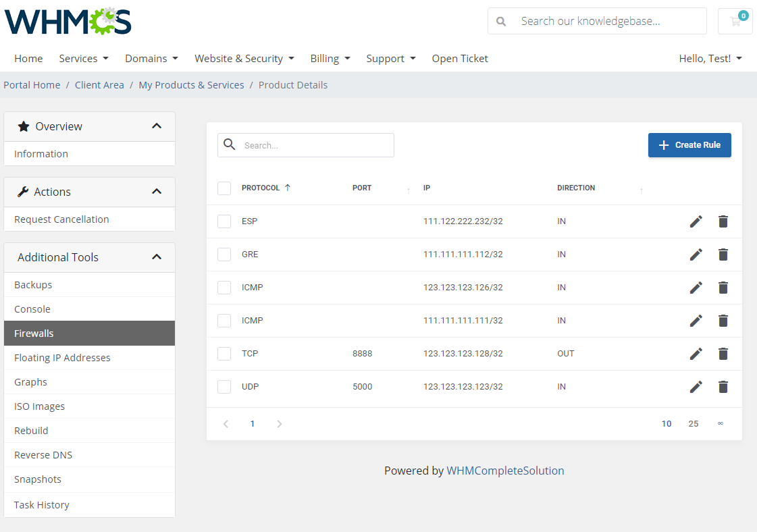Open the Hello, Test! account dropdown
This screenshot has height=532, width=757.
pos(710,59)
